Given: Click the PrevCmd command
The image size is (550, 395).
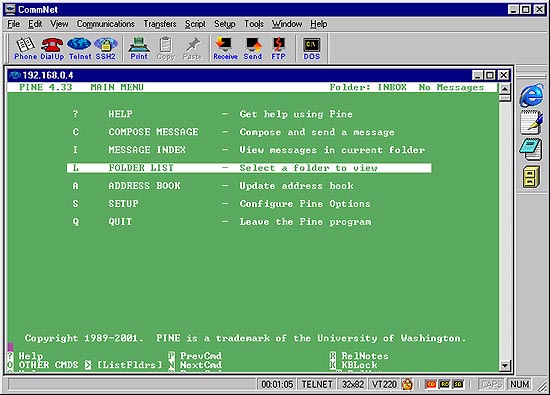Looking at the screenshot, I should coord(201,356).
